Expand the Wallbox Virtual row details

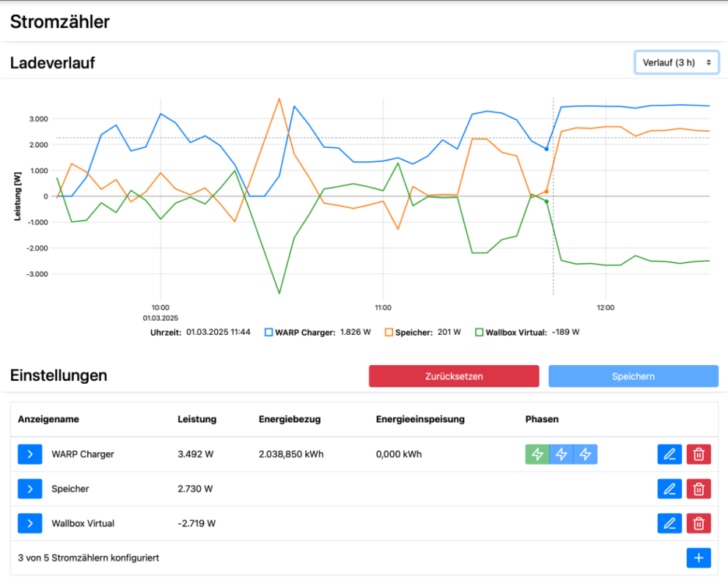tap(30, 523)
